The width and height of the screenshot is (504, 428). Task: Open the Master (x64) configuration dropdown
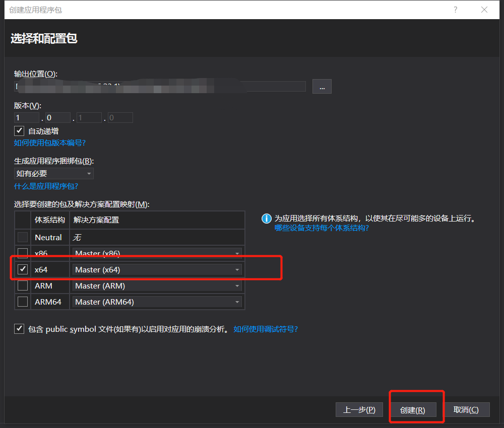click(x=237, y=269)
